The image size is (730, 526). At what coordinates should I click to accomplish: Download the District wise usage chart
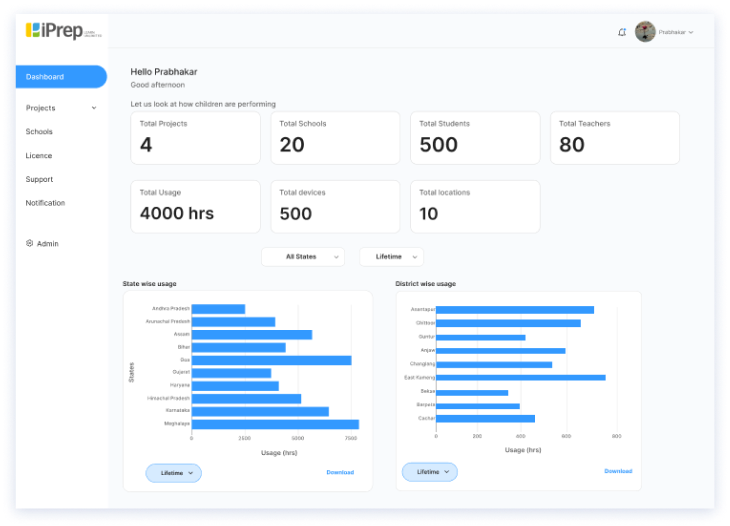(618, 471)
